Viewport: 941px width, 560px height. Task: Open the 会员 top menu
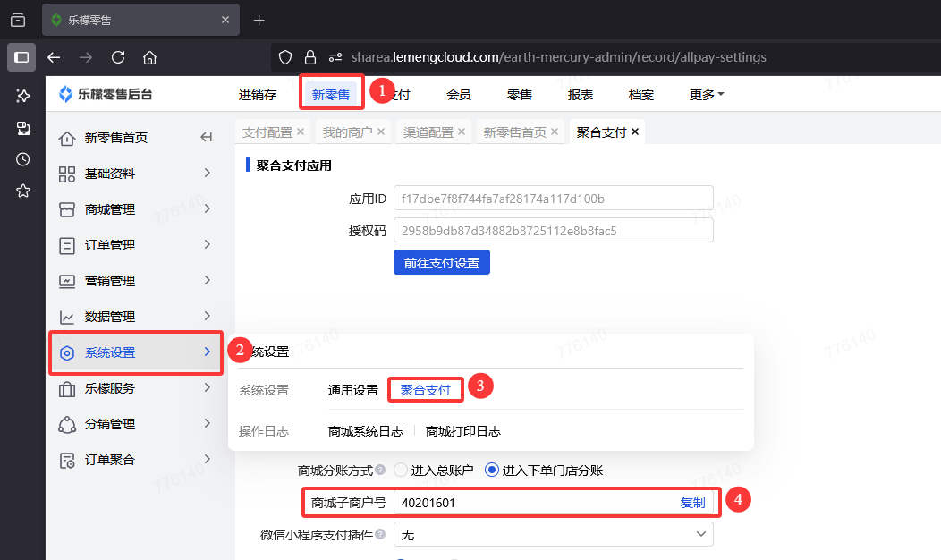coord(459,94)
